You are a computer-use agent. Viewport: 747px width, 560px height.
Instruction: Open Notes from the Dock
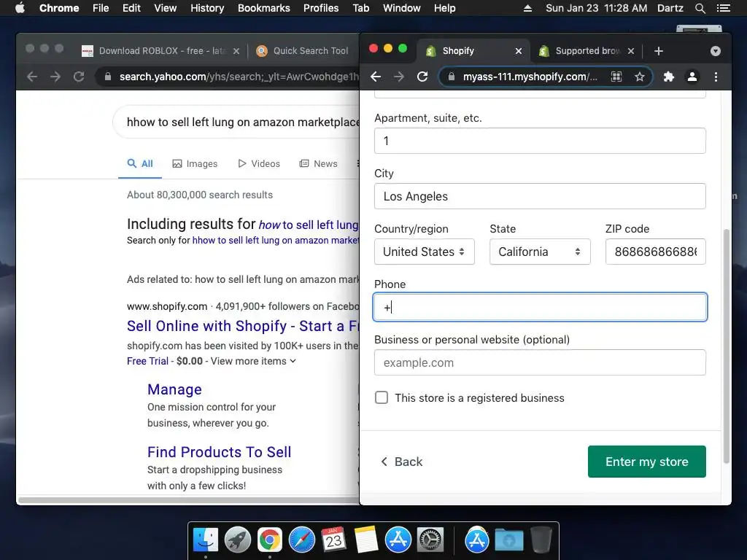(x=366, y=540)
